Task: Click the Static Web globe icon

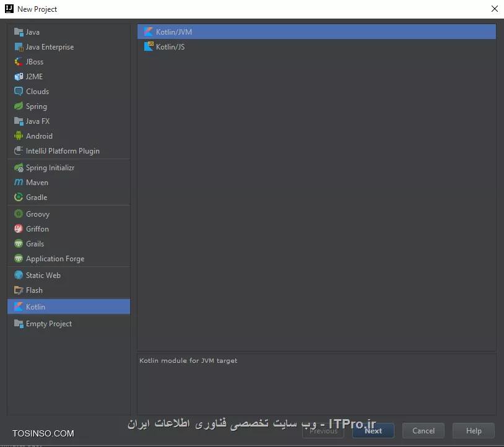Action: pos(19,275)
